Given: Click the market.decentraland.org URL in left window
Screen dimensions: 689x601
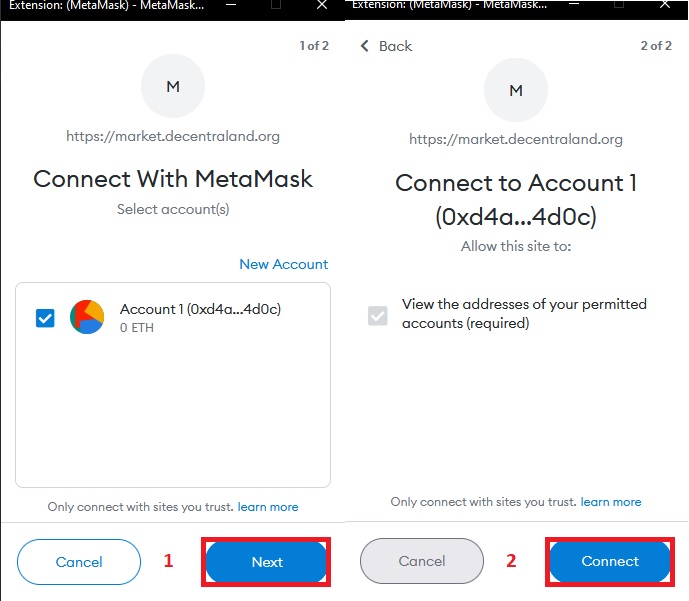Looking at the screenshot, I should (173, 136).
